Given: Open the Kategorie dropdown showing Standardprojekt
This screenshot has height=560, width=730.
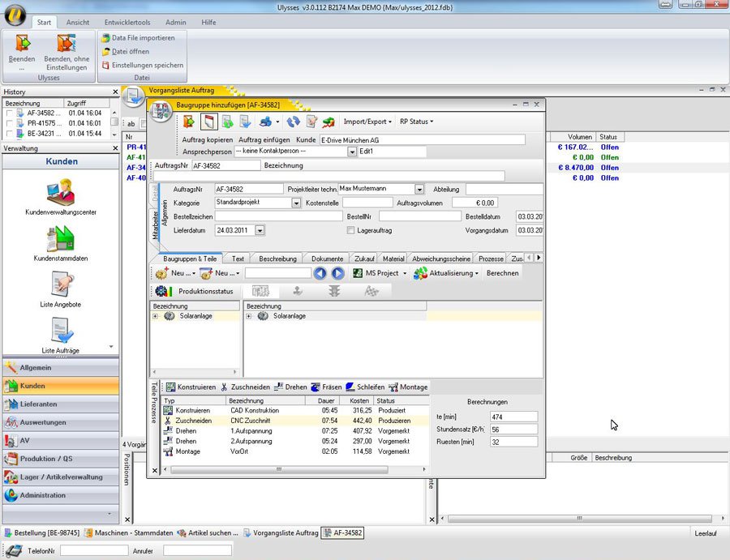Looking at the screenshot, I should click(295, 203).
